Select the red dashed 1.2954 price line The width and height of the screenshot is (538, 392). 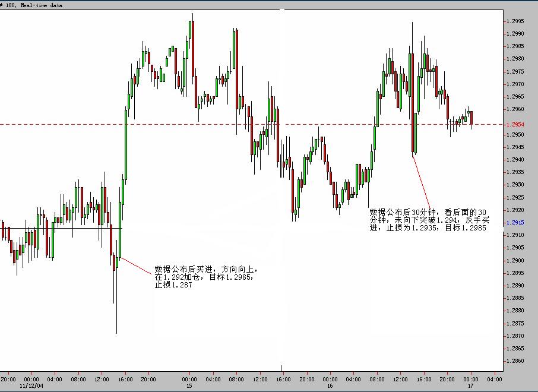(252, 125)
